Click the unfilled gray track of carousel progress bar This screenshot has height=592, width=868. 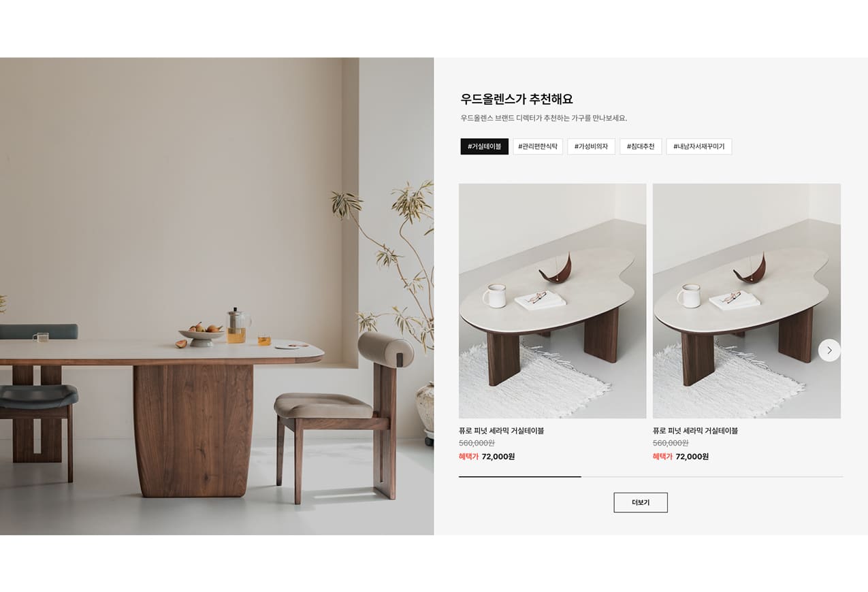click(712, 477)
